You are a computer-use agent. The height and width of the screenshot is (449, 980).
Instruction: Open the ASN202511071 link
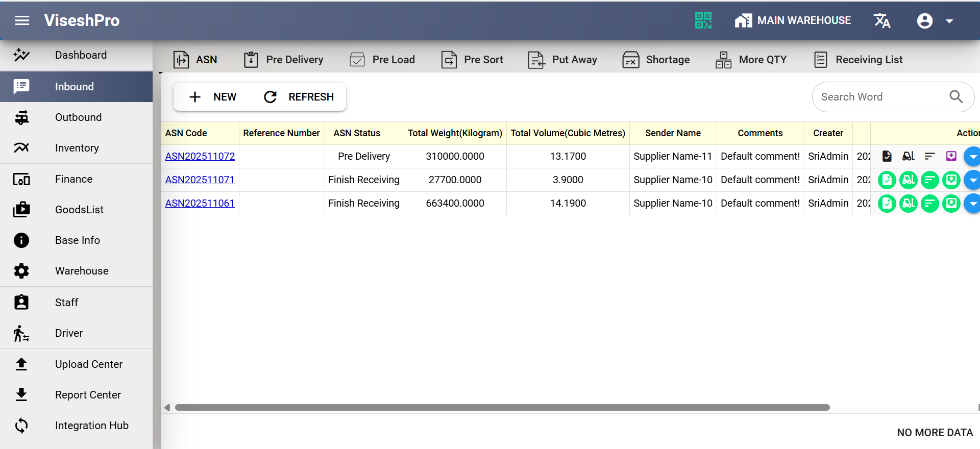click(x=200, y=180)
